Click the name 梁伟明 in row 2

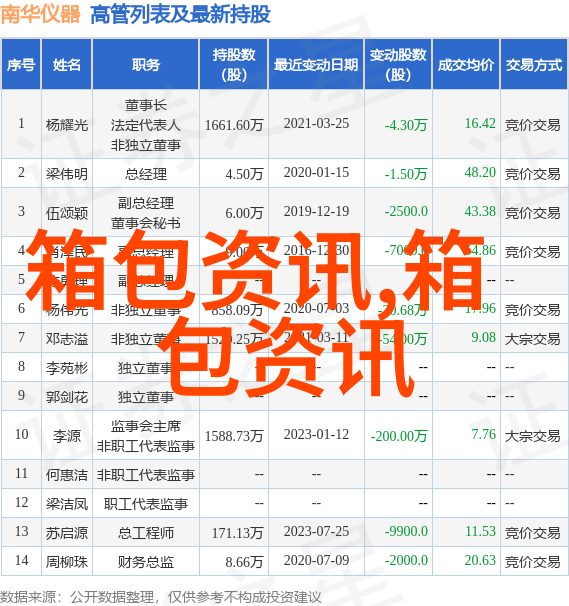point(66,174)
